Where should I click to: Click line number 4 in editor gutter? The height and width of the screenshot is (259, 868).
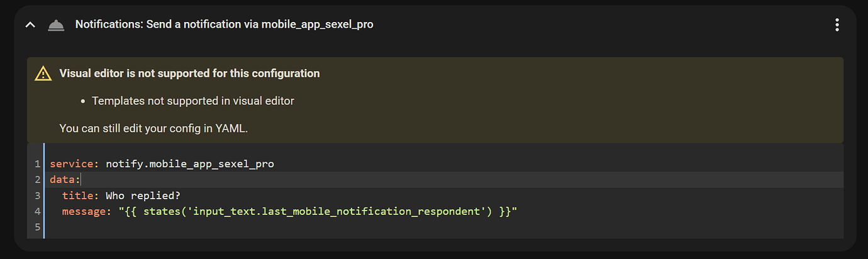pyautogui.click(x=38, y=211)
